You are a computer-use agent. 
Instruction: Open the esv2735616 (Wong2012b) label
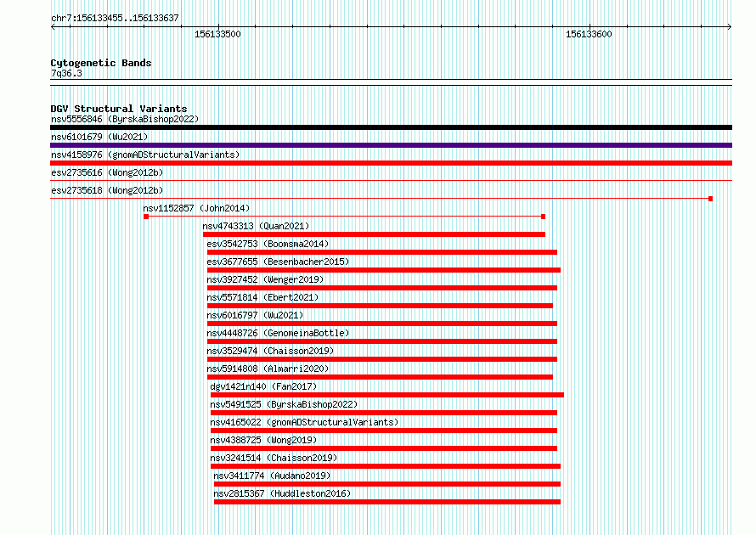pos(107,172)
